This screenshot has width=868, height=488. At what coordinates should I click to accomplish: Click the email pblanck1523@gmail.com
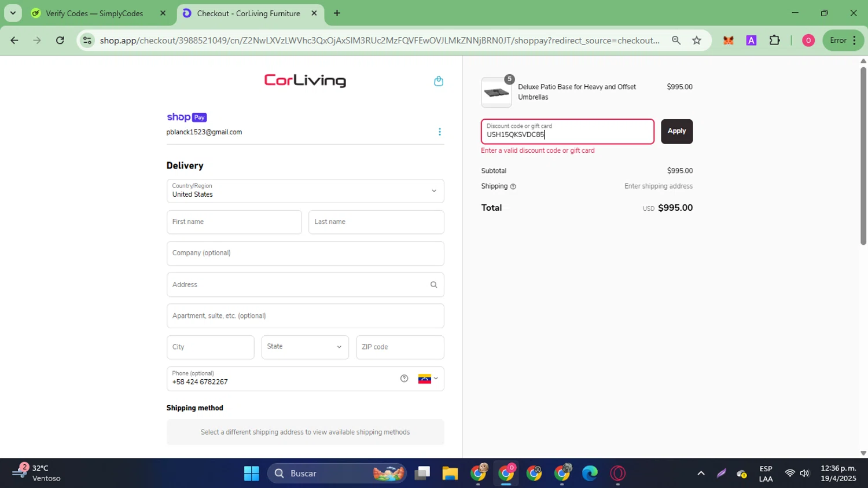click(204, 132)
